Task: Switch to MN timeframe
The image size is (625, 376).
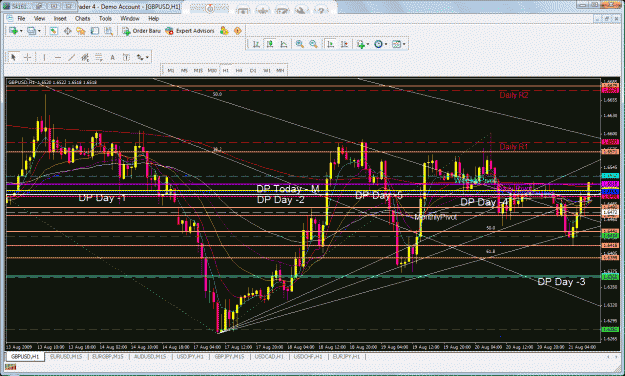Action: tap(280, 70)
